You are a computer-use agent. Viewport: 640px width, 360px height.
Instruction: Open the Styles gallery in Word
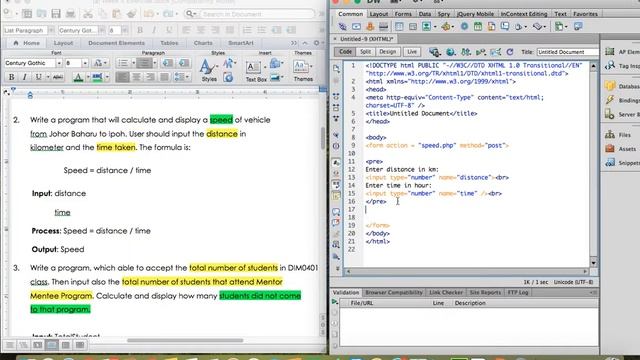[209, 69]
